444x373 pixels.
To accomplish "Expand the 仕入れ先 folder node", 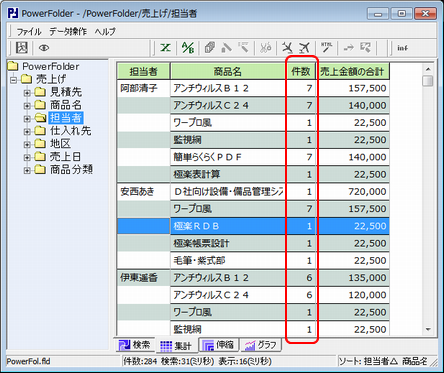I will coord(27,131).
